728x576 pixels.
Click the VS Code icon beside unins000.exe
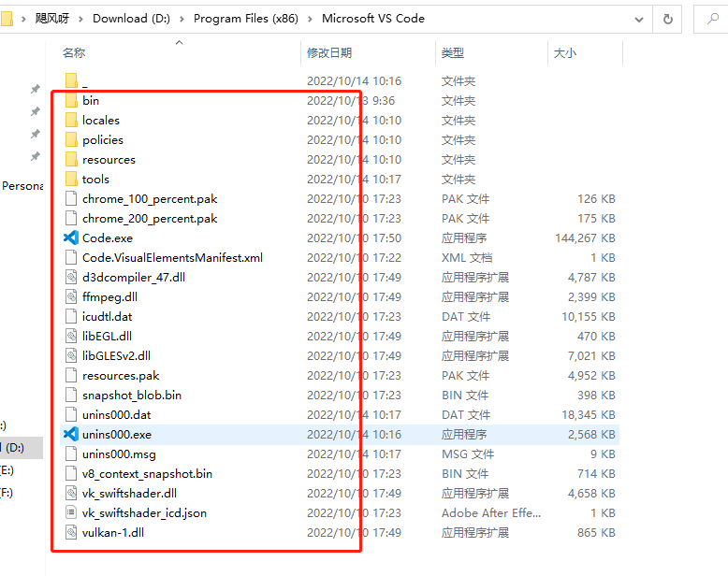point(71,434)
